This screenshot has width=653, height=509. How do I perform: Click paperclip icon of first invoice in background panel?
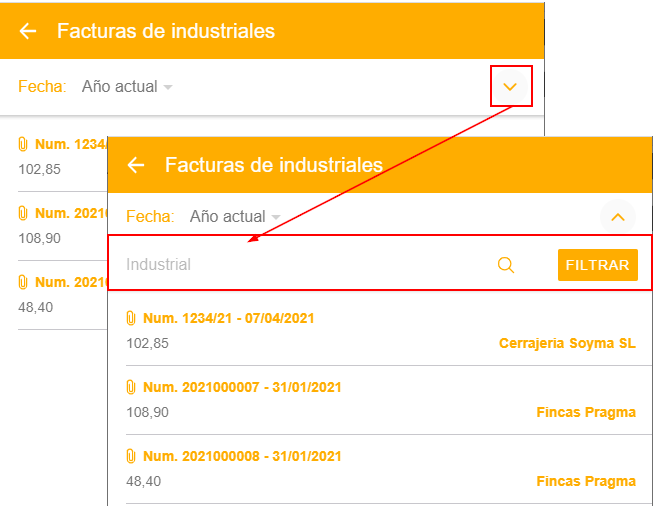23,144
